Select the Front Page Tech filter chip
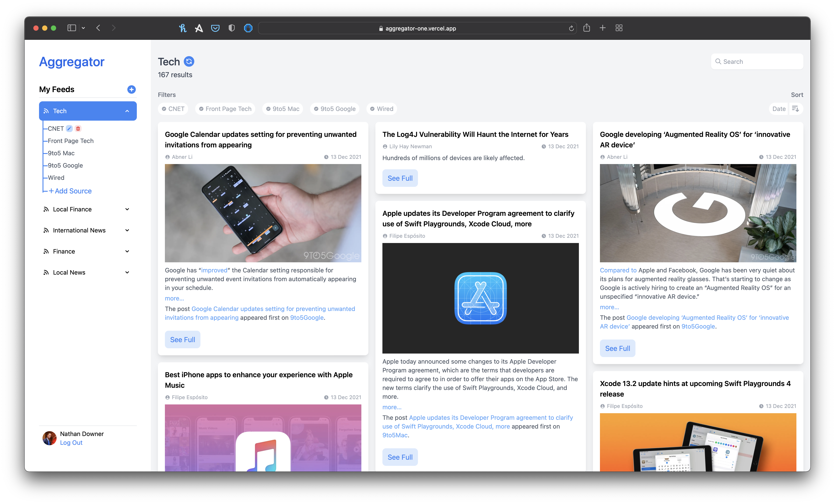835x504 pixels. pyautogui.click(x=225, y=109)
